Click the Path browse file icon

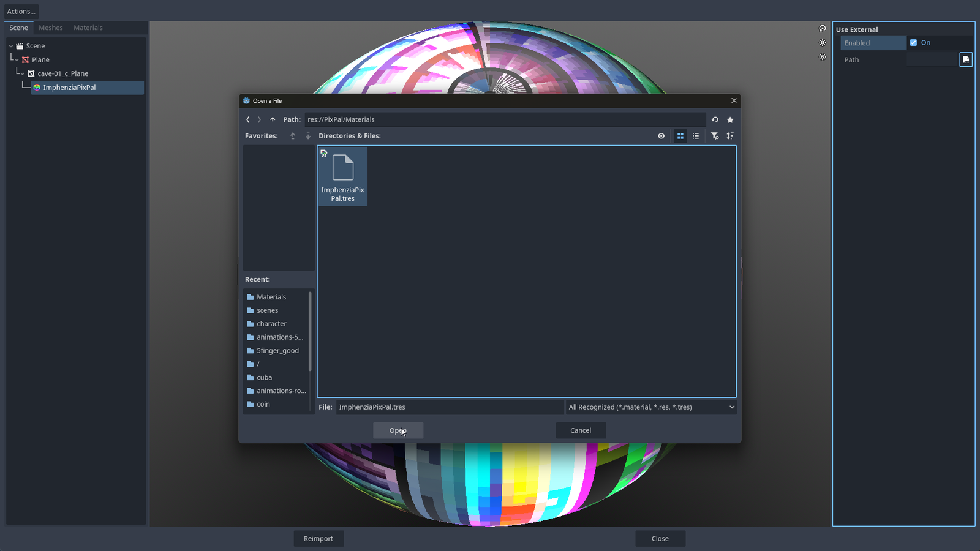[966, 59]
